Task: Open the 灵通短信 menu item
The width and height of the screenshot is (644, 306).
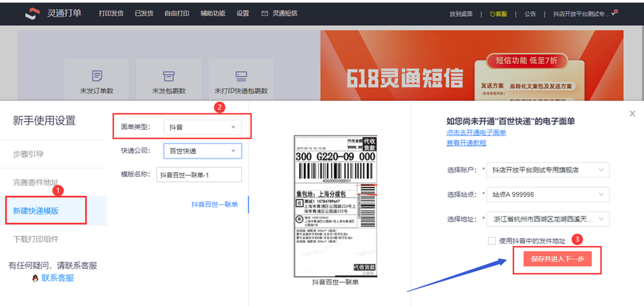Action: pos(285,13)
